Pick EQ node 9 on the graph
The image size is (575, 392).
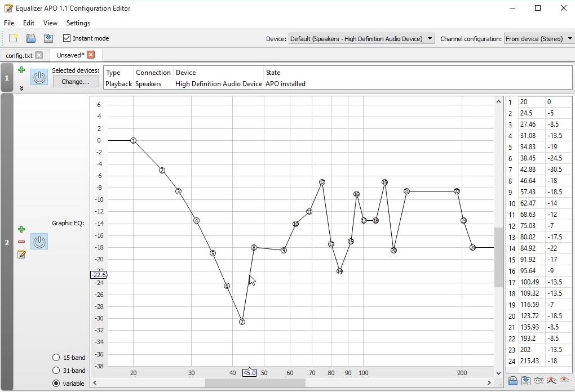[284, 250]
